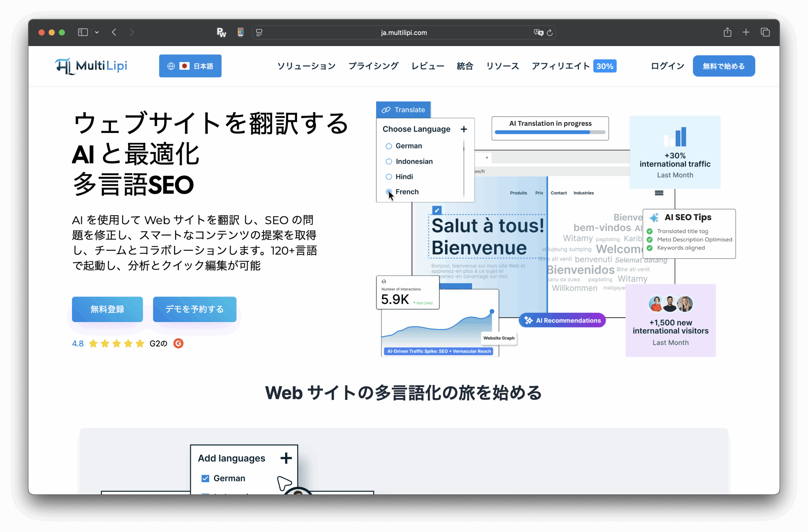
Task: Select the Hindi language option
Action: click(389, 176)
